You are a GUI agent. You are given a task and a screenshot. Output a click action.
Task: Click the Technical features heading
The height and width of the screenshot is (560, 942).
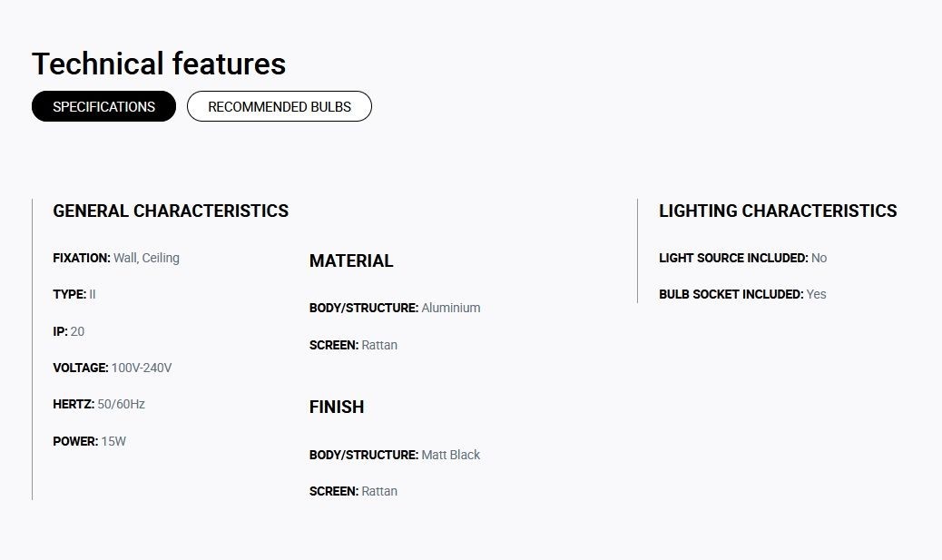159,64
